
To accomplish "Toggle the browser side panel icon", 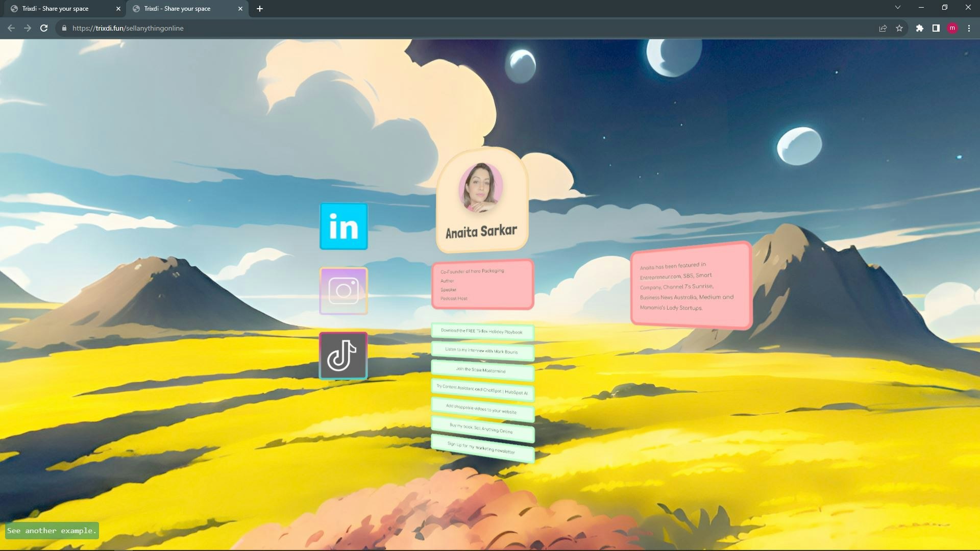I will [x=936, y=28].
